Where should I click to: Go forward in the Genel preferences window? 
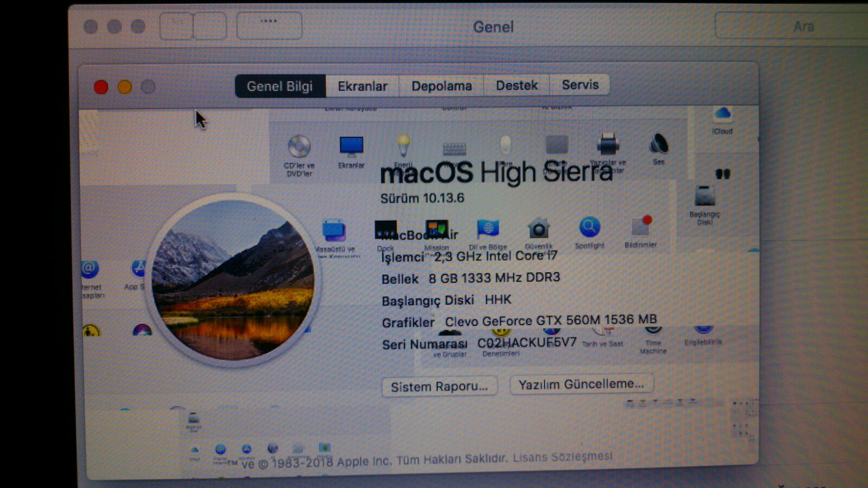(209, 25)
